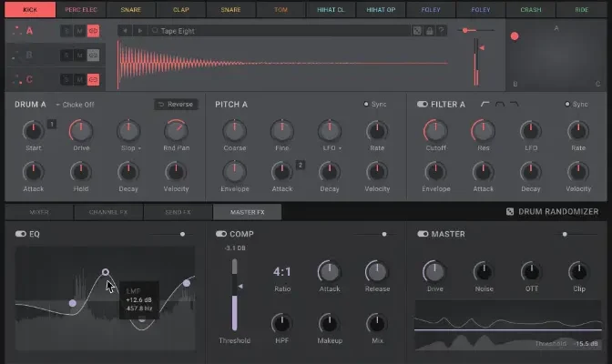Open the Slop parameter dropdown
This screenshot has height=364, width=612.
tap(130, 148)
